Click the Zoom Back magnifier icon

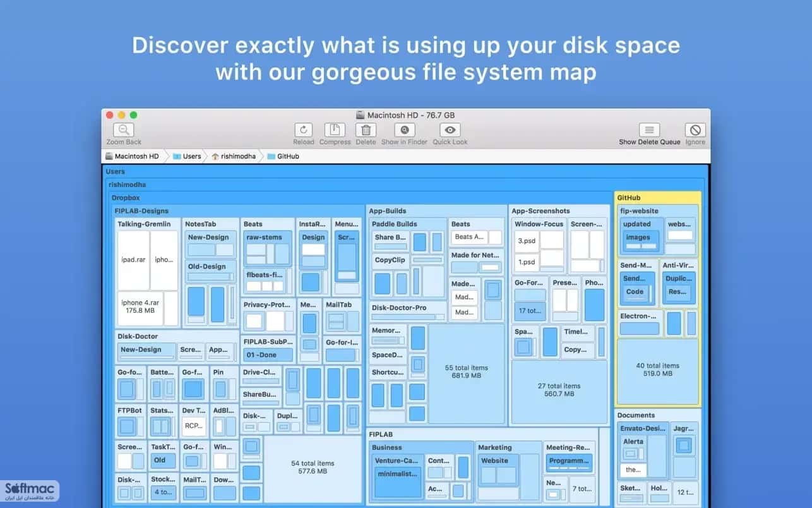[x=124, y=130]
